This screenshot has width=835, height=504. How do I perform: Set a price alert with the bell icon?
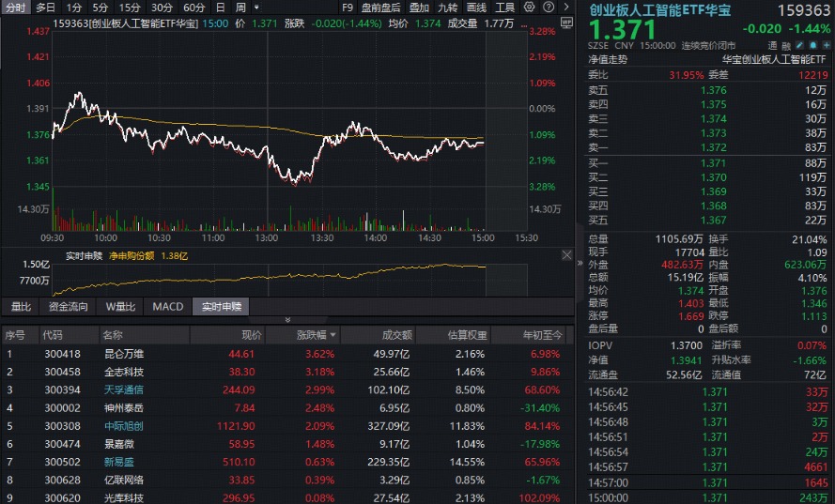pos(813,46)
